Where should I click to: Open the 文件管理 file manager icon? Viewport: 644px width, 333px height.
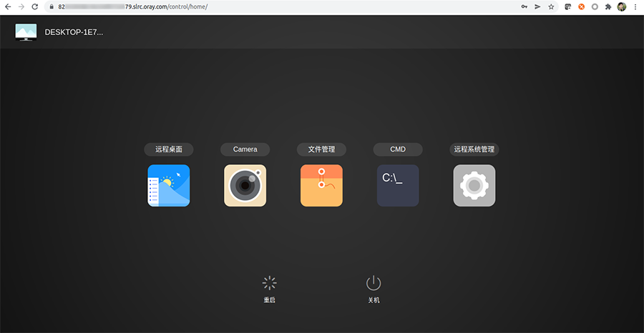(x=321, y=186)
